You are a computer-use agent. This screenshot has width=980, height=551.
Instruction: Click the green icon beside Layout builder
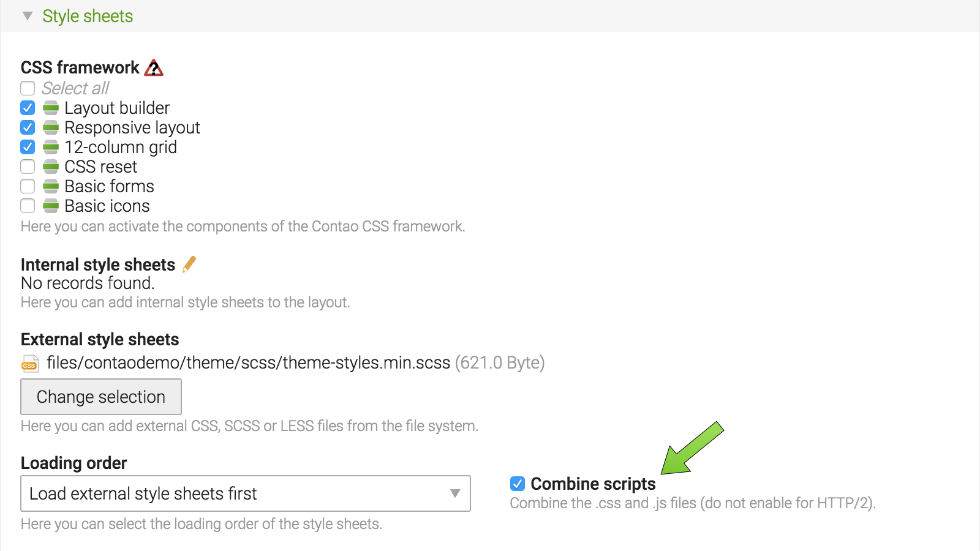51,108
